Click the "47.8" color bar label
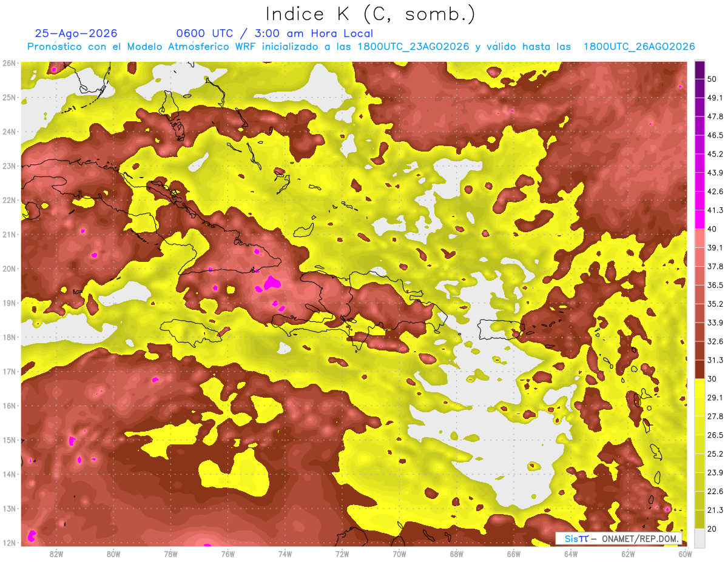Viewport: 728px width, 562px height. (x=715, y=116)
